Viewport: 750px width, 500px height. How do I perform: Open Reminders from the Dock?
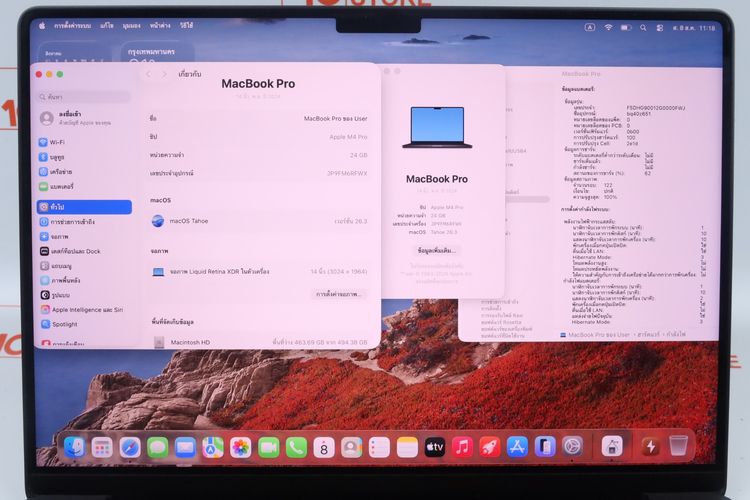pyautogui.click(x=379, y=448)
